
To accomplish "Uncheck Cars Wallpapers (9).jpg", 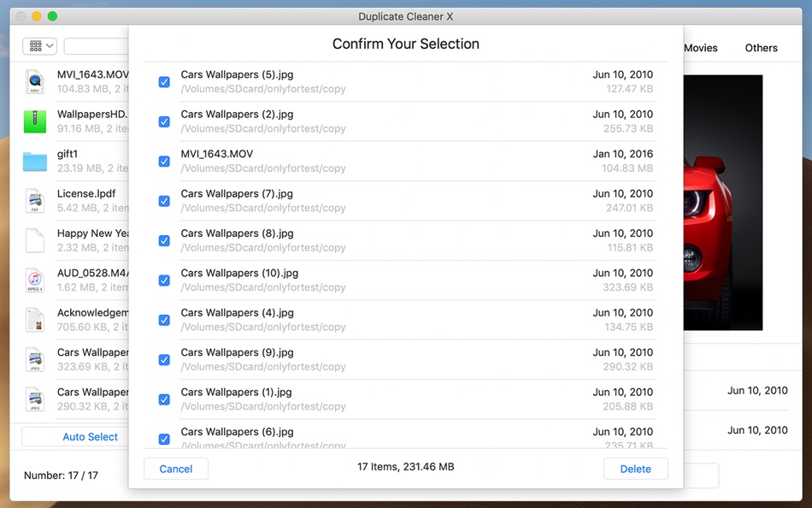I will tap(164, 360).
